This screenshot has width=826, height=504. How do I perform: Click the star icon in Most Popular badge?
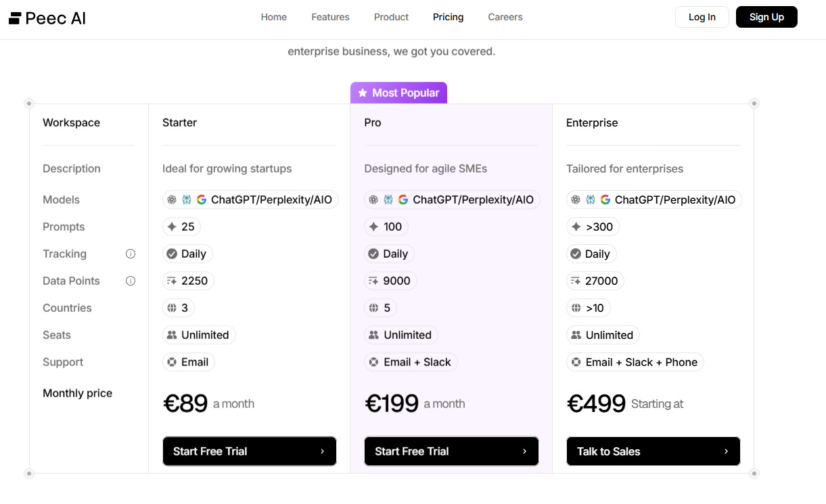point(363,93)
